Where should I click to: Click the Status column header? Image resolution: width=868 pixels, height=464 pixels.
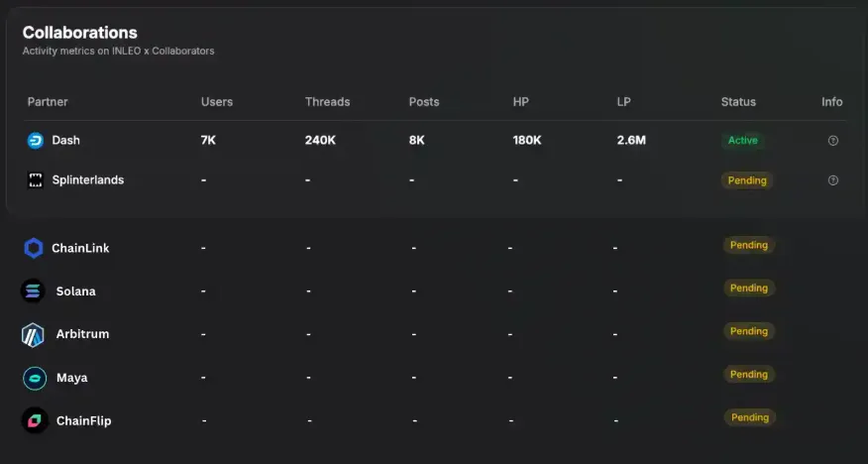pos(738,102)
